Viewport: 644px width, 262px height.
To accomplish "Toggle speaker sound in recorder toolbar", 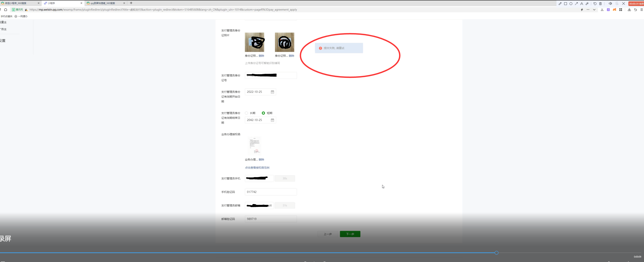I will tap(610, 3).
